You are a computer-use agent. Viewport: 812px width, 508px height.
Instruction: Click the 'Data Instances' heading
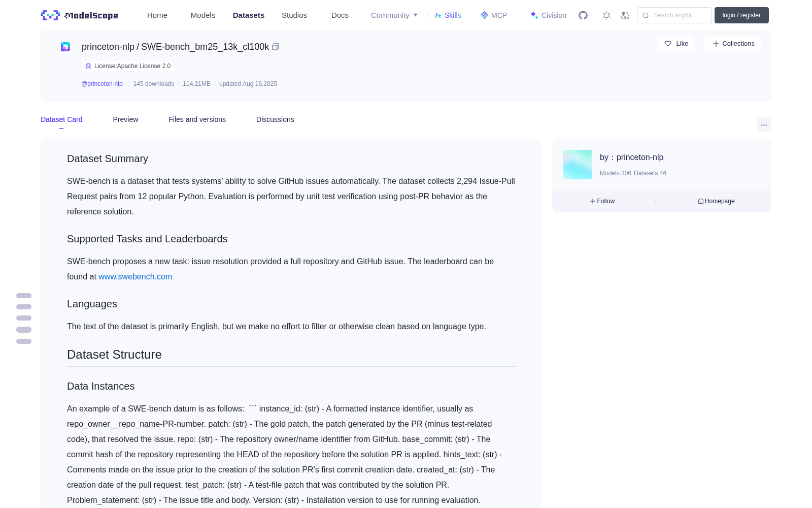coord(101,386)
